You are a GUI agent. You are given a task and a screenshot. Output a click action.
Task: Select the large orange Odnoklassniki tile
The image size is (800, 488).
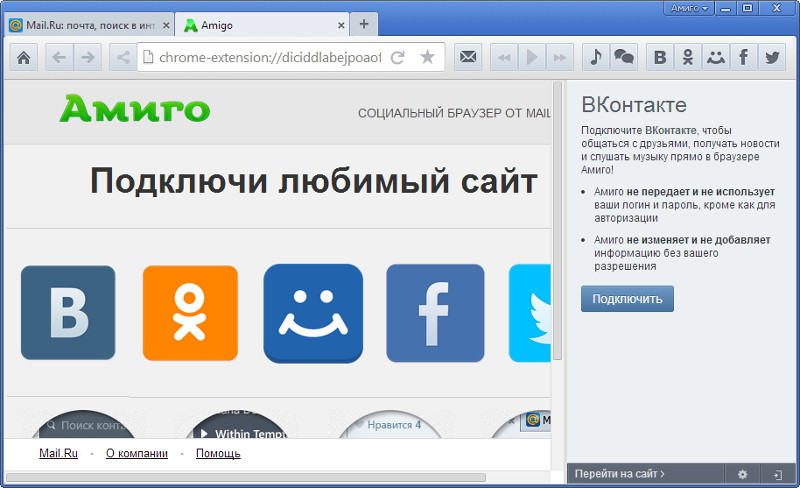pyautogui.click(x=190, y=313)
